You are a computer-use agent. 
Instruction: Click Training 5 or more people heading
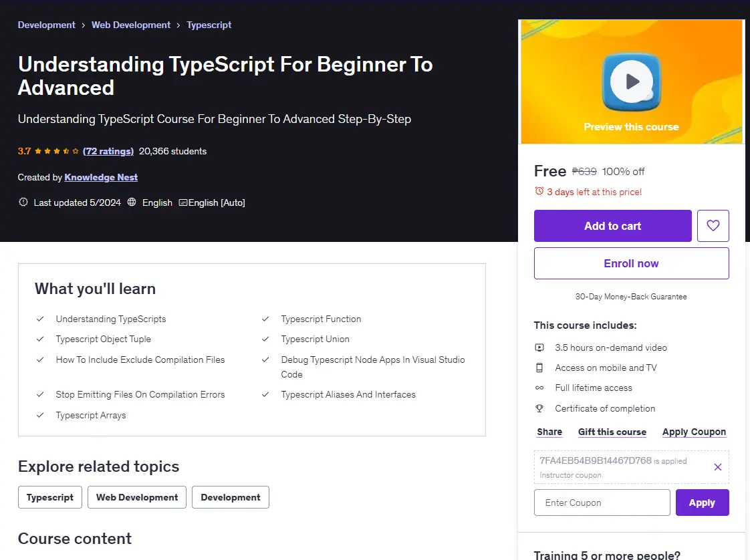point(607,555)
